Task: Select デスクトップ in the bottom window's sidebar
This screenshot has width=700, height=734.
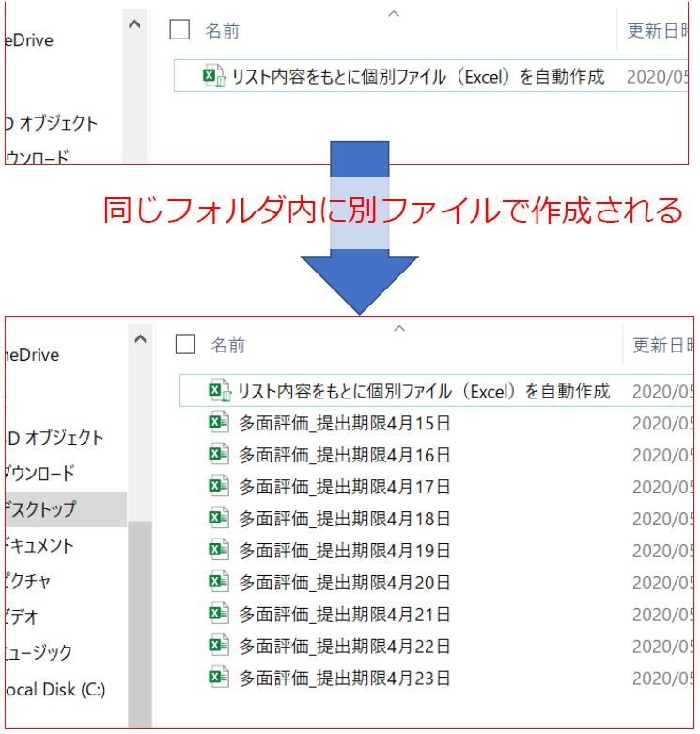Action: click(66, 508)
